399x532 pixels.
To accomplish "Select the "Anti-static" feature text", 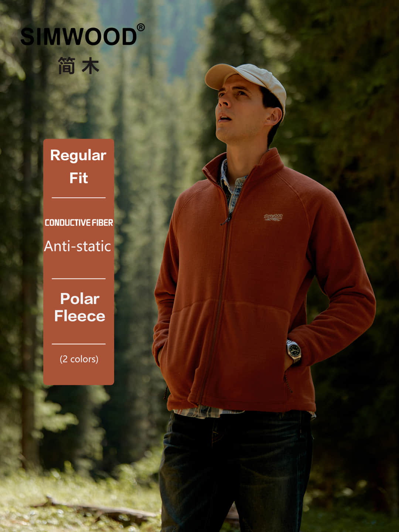I will click(78, 246).
